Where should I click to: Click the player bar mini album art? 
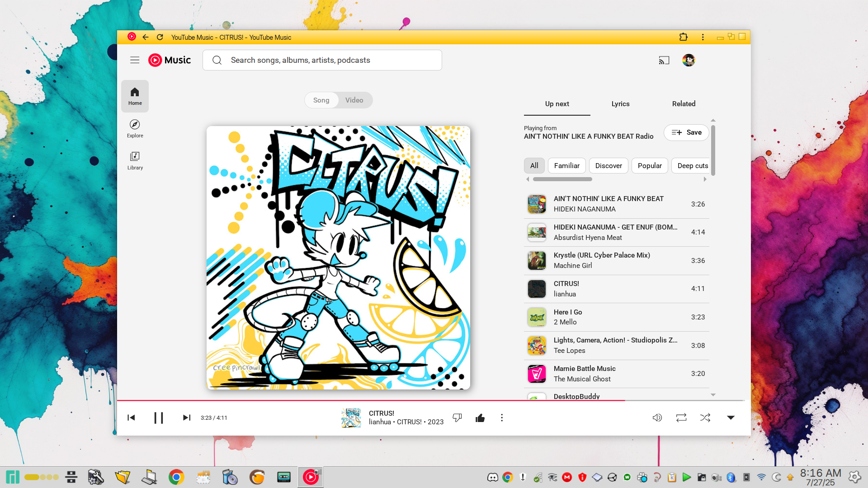[351, 418]
